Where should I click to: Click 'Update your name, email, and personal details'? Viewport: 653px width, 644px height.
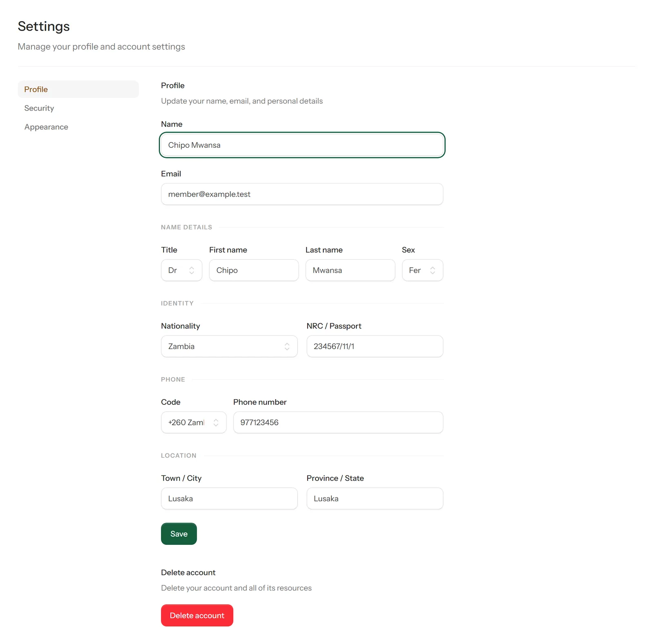[242, 101]
